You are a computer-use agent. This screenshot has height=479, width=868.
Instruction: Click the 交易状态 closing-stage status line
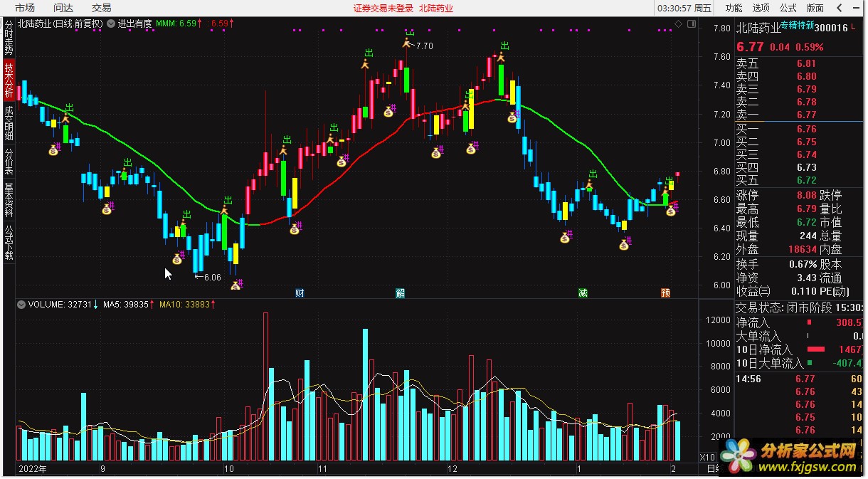(800, 307)
